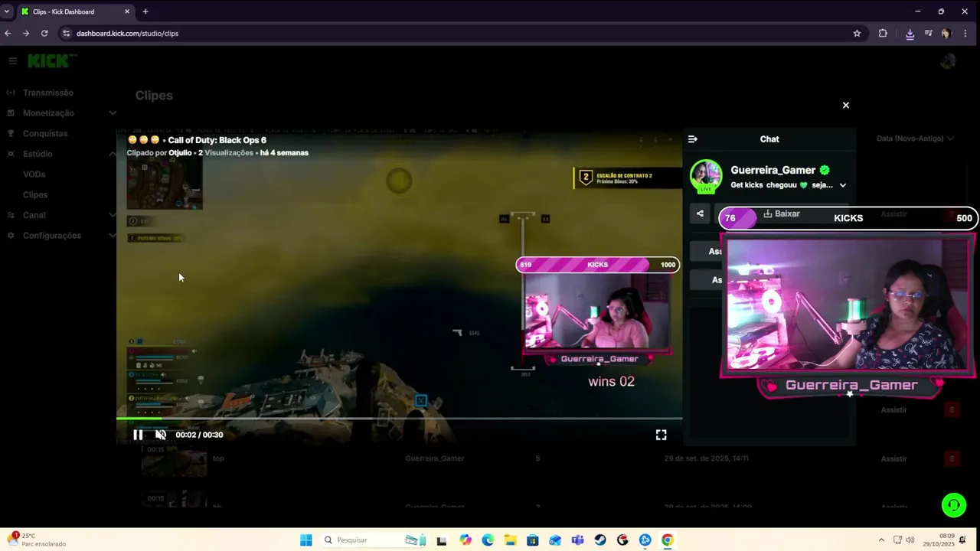Click Assistir on the 'top' clip row
This screenshot has width=980, height=551.
893,459
